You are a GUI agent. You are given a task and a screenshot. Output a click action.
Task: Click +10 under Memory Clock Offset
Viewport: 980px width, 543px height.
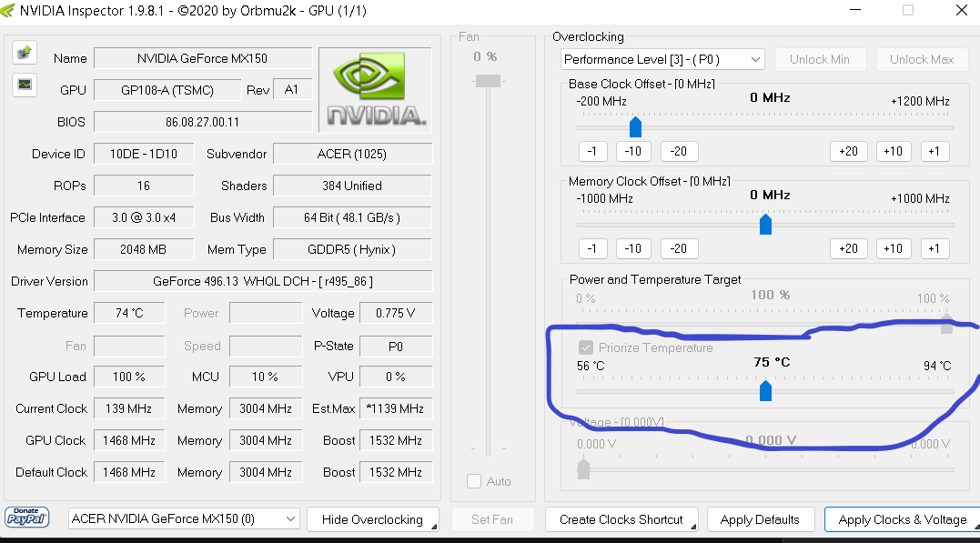pos(894,248)
